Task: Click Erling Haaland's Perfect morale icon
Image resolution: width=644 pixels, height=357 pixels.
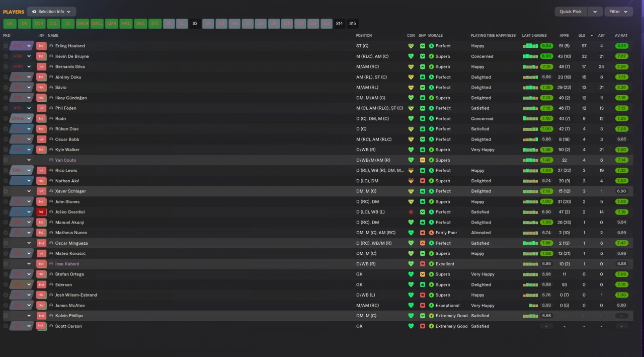Action: [431, 46]
